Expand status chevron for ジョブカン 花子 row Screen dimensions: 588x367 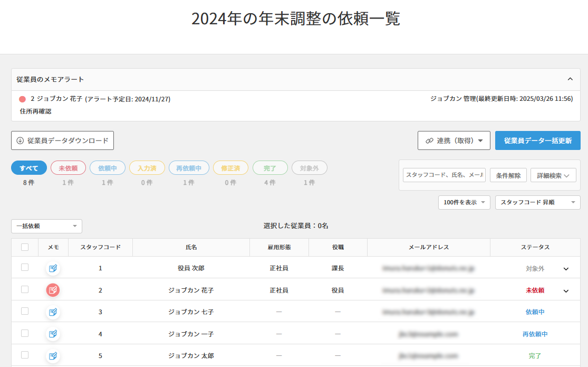566,291
